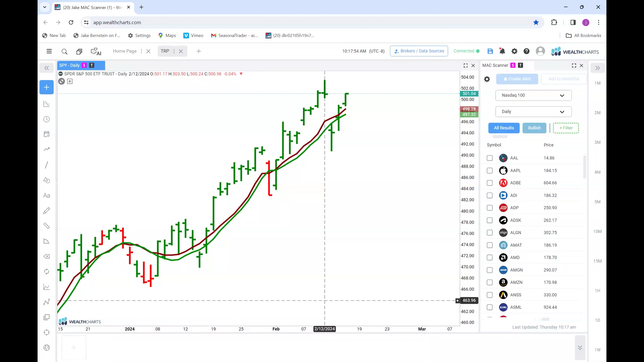Click the 463.96 price label plus marker

tap(458, 301)
